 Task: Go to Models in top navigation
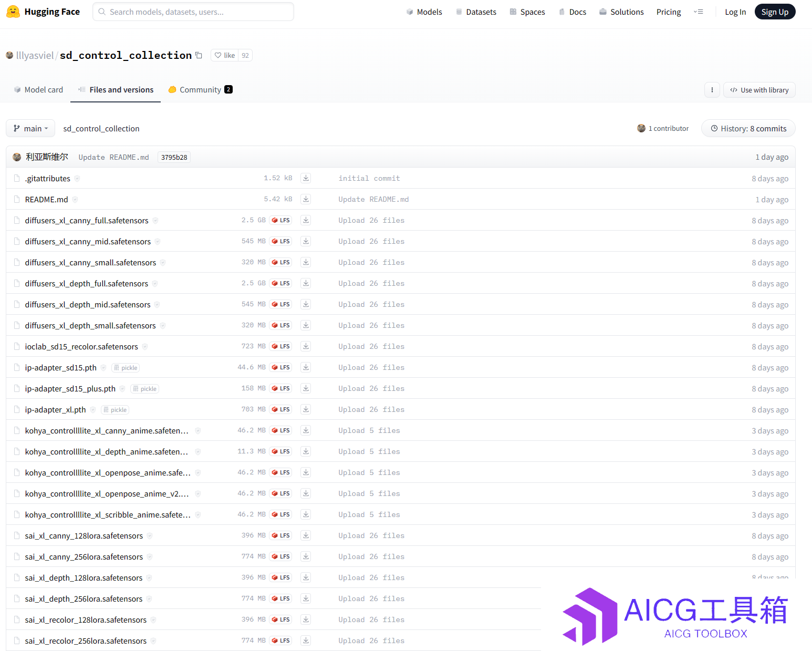click(x=424, y=12)
